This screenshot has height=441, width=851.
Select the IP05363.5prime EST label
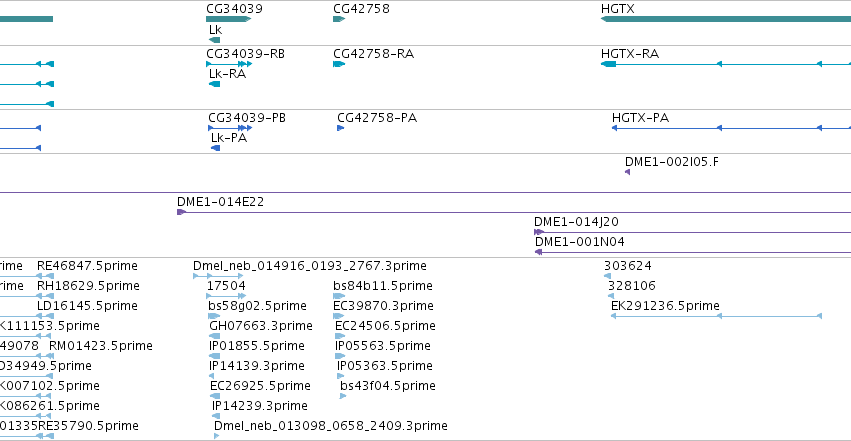[384, 366]
